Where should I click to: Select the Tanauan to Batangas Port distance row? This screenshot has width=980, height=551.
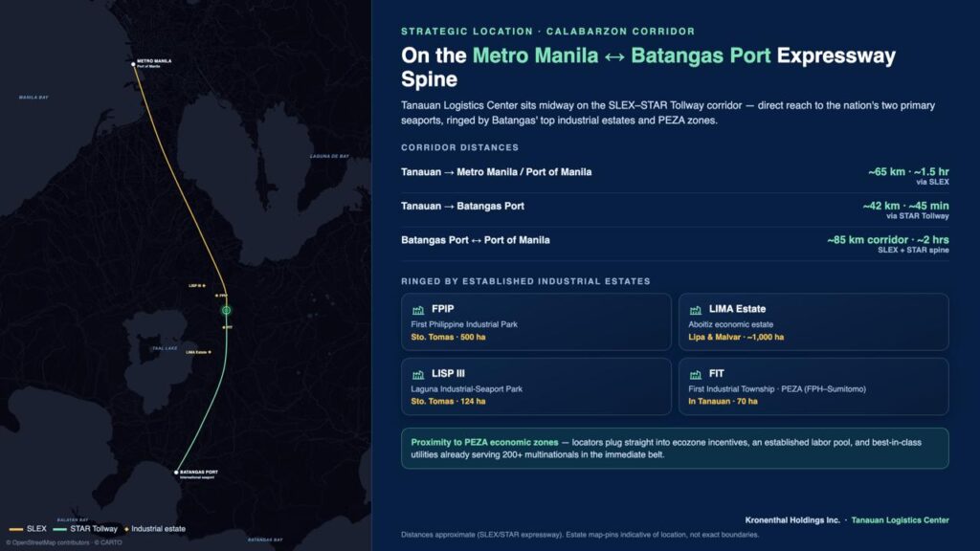(675, 209)
